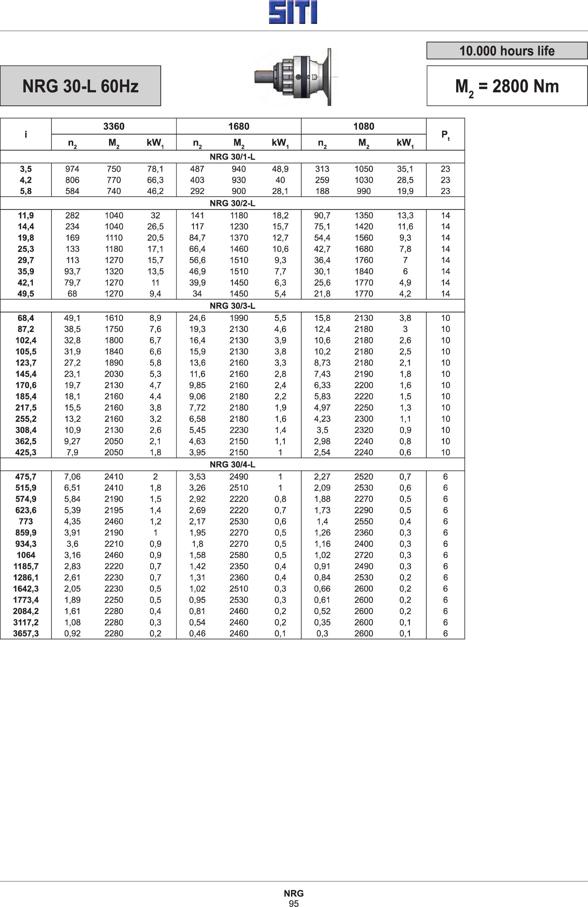
Task: Click the ratio '475,7' in column i
Action: pyautogui.click(x=26, y=477)
